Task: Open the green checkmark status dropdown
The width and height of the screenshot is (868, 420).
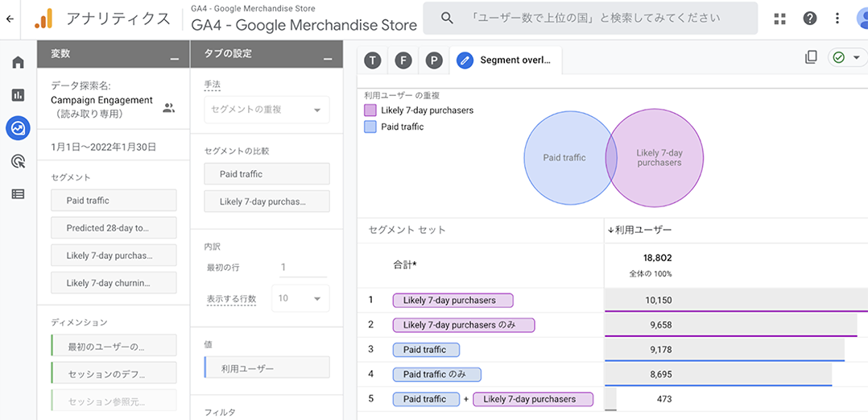Action: click(x=846, y=57)
